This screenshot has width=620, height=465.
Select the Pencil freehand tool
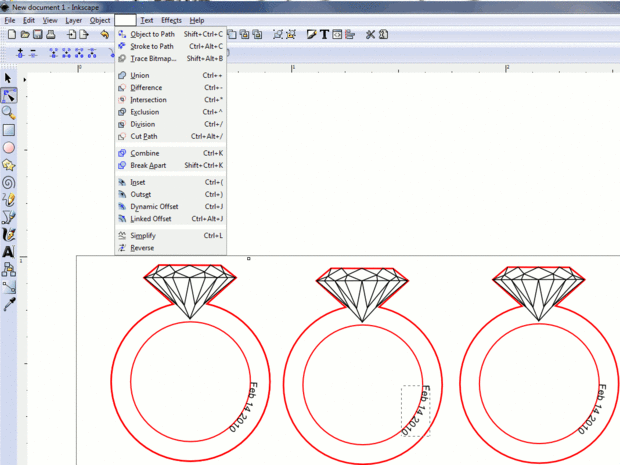[x=9, y=200]
